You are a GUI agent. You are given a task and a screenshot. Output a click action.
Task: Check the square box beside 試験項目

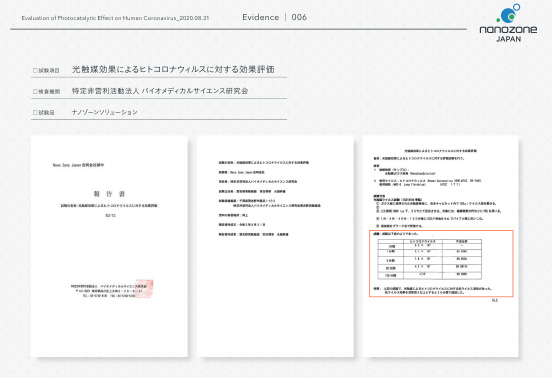coord(35,70)
